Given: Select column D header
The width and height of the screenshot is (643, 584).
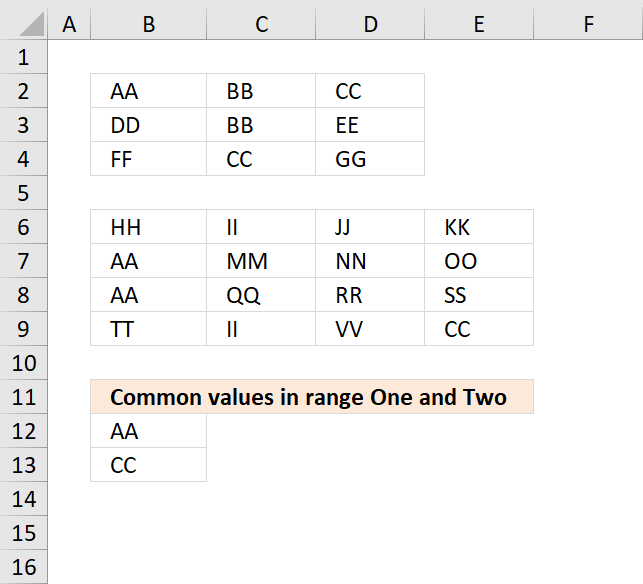Looking at the screenshot, I should click(x=370, y=24).
